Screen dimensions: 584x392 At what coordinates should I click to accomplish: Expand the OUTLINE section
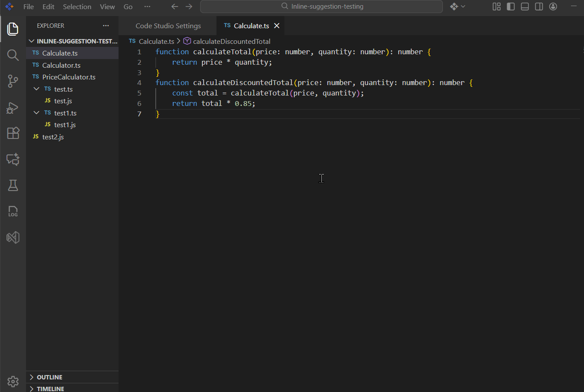click(x=49, y=377)
